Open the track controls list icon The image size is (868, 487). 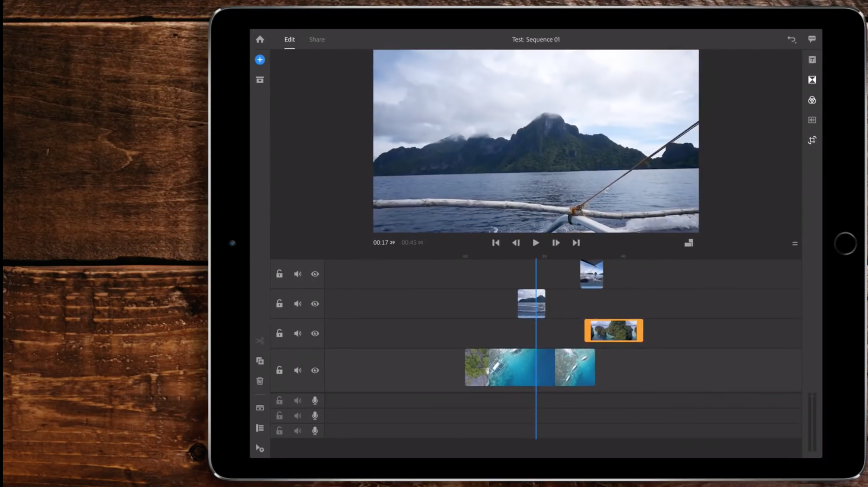[260, 428]
